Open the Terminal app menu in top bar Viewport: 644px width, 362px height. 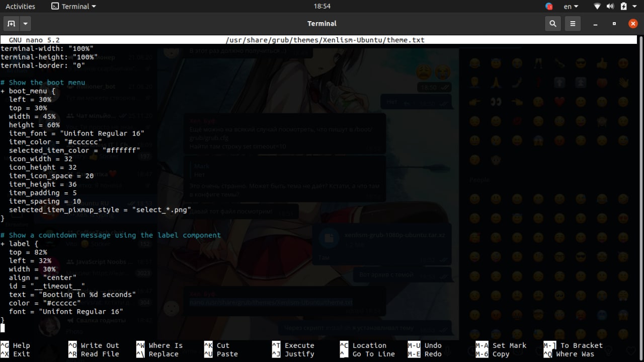pyautogui.click(x=73, y=7)
